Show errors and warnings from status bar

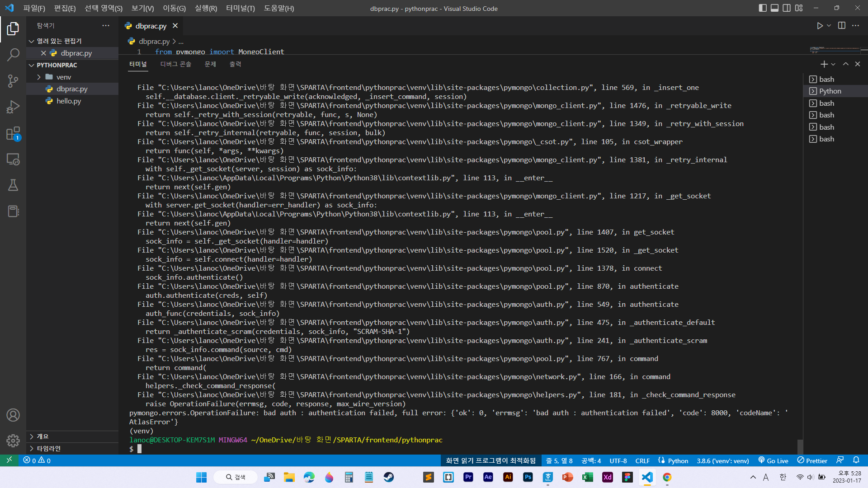(37, 460)
